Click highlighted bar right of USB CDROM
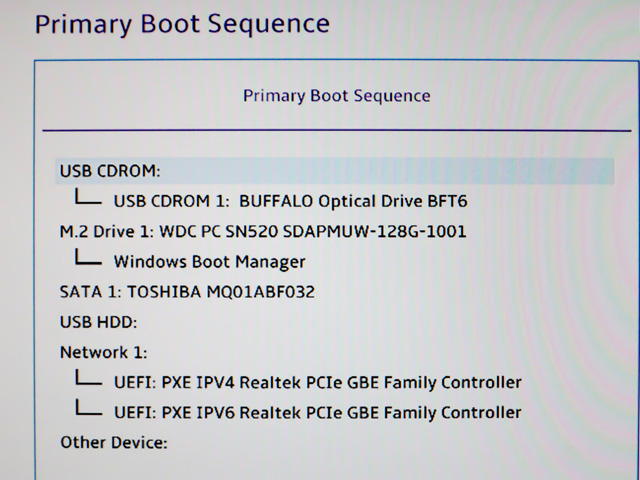640x480 pixels. tap(400, 170)
